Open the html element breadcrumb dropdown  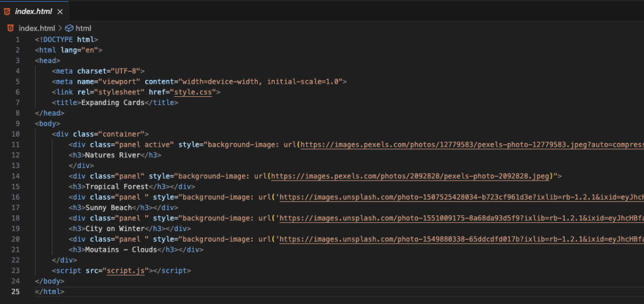84,28
